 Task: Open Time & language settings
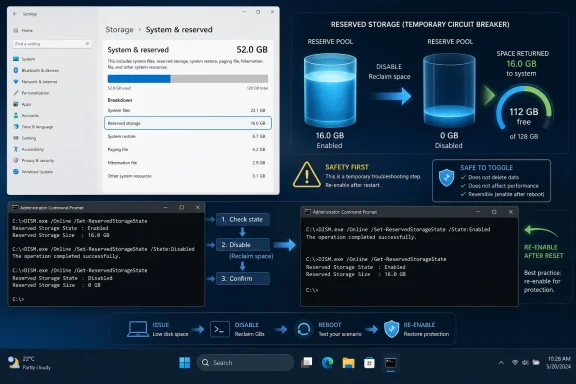coord(33,127)
